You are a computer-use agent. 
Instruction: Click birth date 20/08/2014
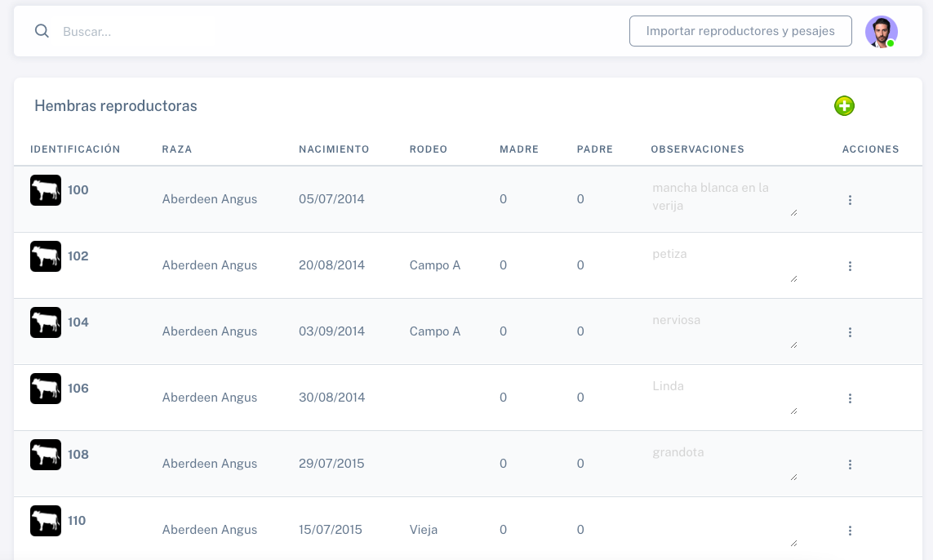tap(331, 264)
